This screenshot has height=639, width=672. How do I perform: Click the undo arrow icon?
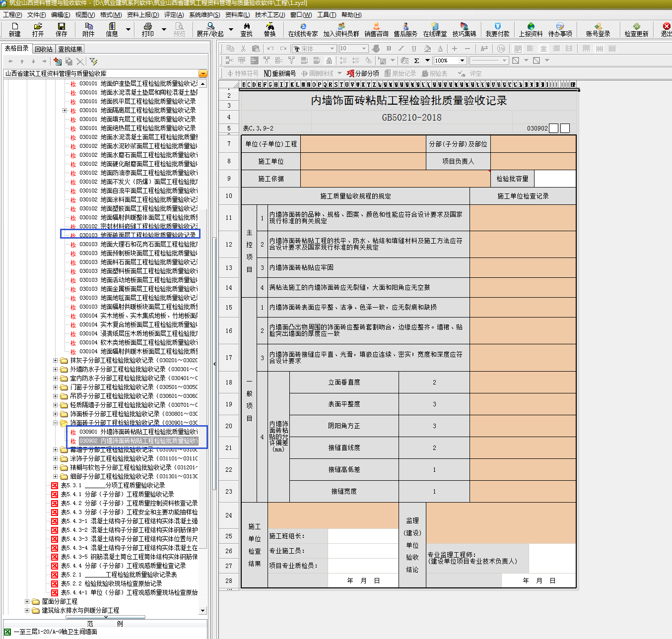coord(270,48)
